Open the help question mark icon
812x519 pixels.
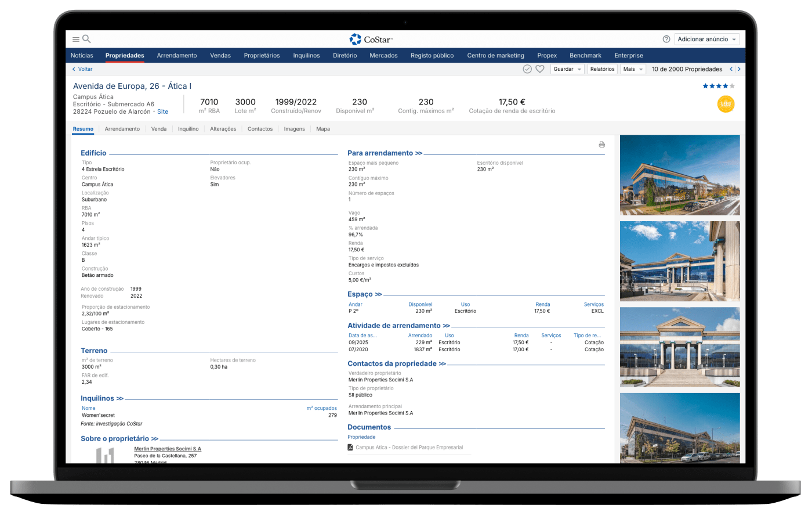tap(666, 39)
